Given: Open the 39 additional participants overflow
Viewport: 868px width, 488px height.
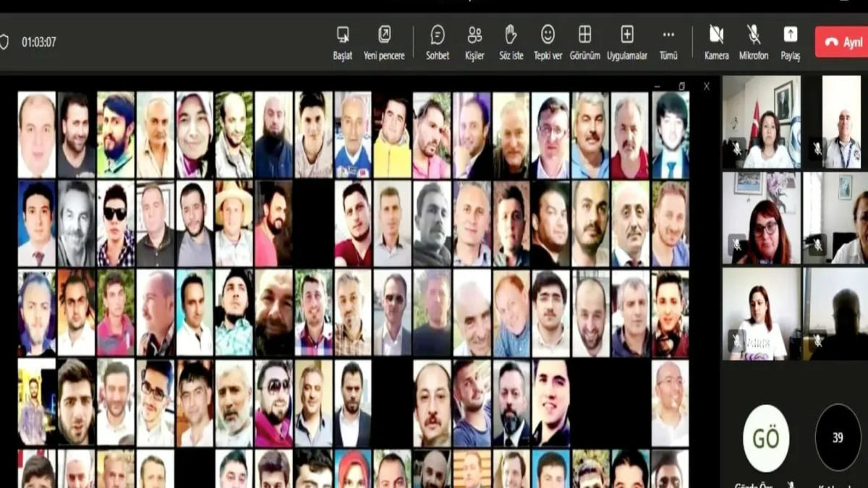Looking at the screenshot, I should point(838,437).
